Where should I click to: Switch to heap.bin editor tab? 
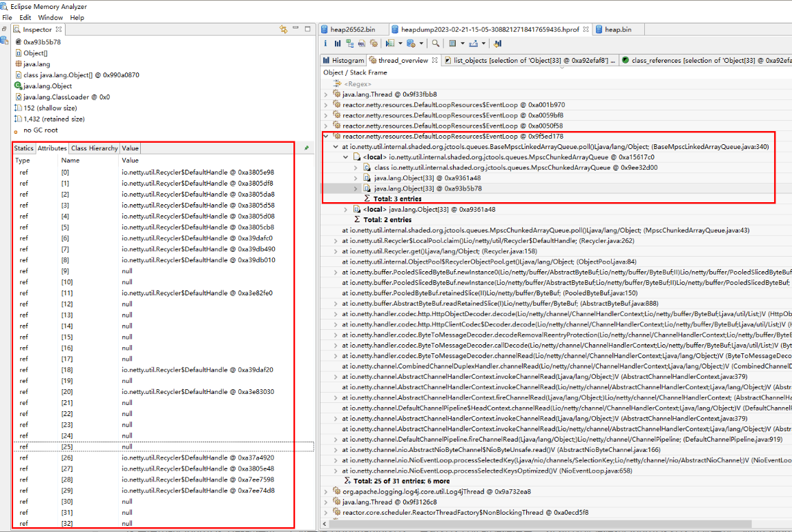[x=618, y=29]
